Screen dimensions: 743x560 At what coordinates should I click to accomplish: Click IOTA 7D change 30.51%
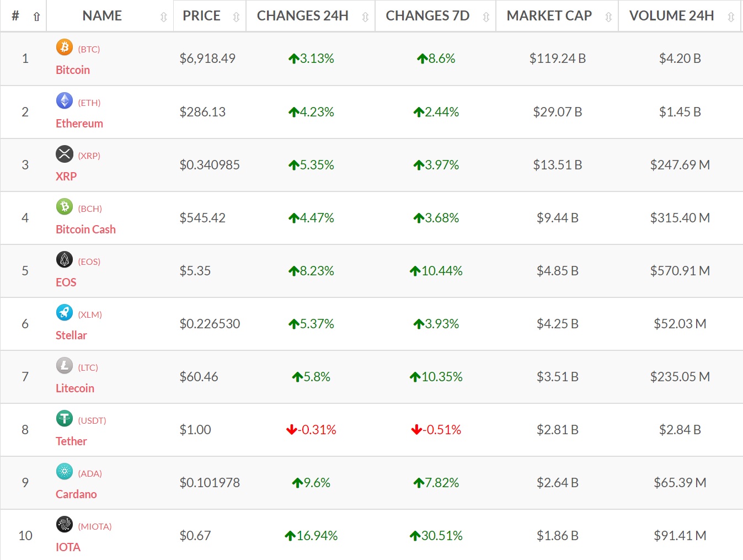pos(436,536)
